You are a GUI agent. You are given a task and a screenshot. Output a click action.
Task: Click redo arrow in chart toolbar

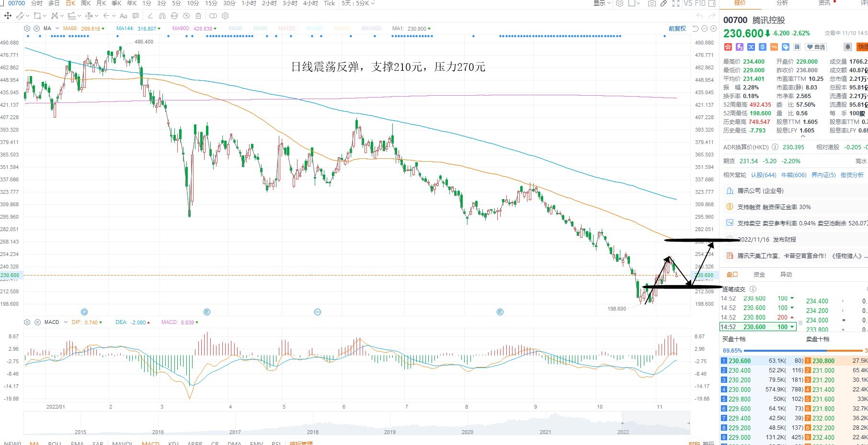pyautogui.click(x=712, y=16)
